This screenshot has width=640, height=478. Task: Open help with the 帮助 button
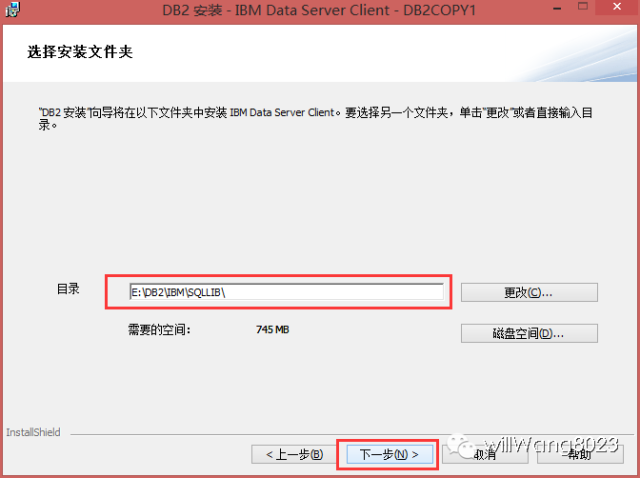point(580,454)
